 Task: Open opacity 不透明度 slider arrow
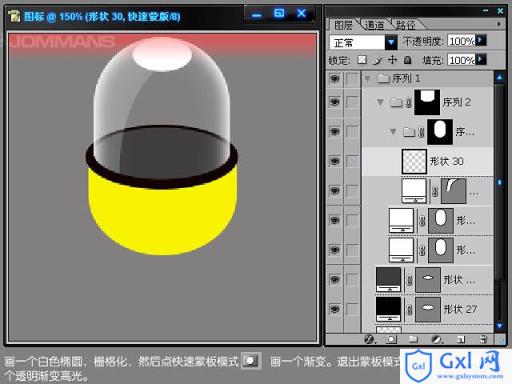pyautogui.click(x=481, y=40)
